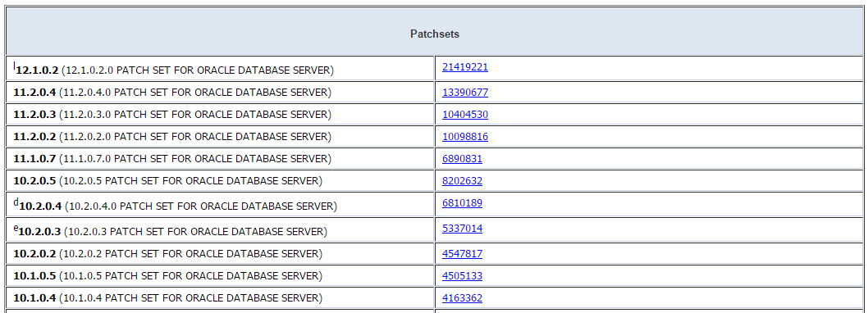This screenshot has width=868, height=313.
Task: Click patch number 6810189
Action: [x=462, y=203]
